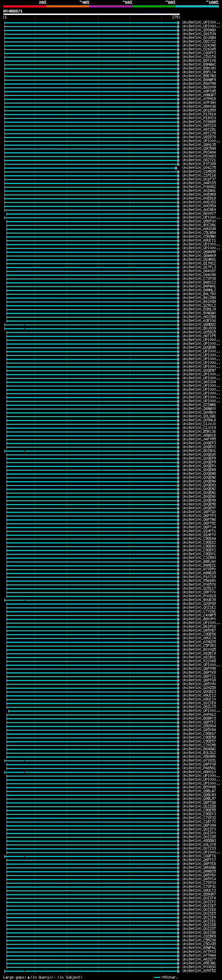
Task: Click the red 20% identity legend segment
Action: pyautogui.click(x=25, y=6)
